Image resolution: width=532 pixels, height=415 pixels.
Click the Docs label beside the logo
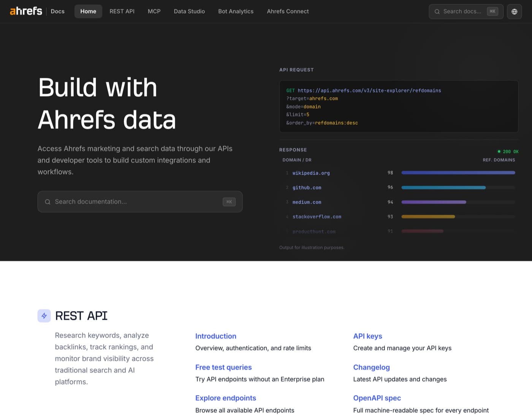(x=57, y=11)
